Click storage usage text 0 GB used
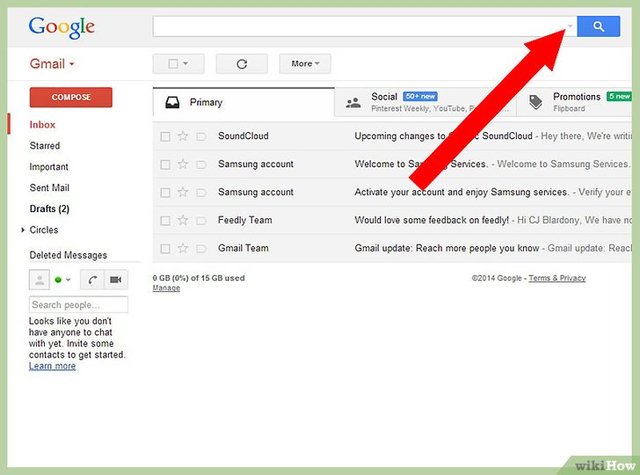Image resolution: width=640 pixels, height=475 pixels. point(198,278)
